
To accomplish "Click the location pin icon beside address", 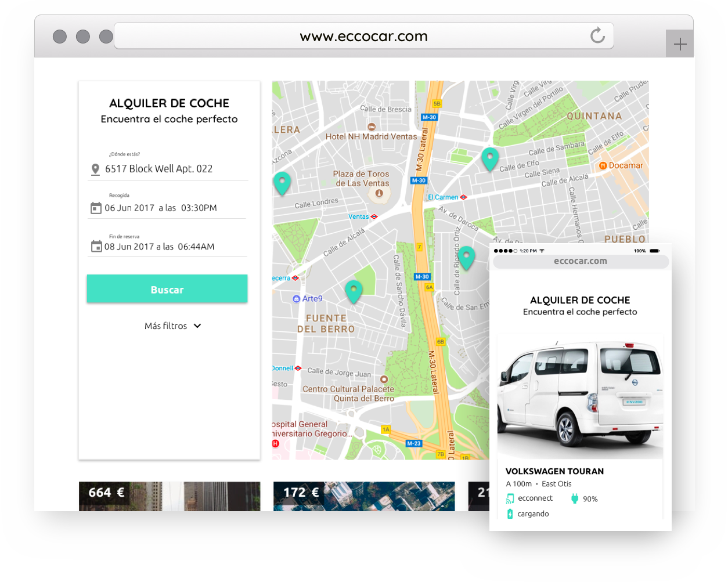I will tap(96, 169).
